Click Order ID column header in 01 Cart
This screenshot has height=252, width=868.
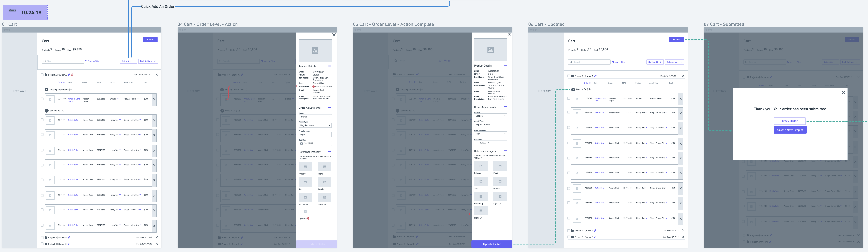[61, 82]
